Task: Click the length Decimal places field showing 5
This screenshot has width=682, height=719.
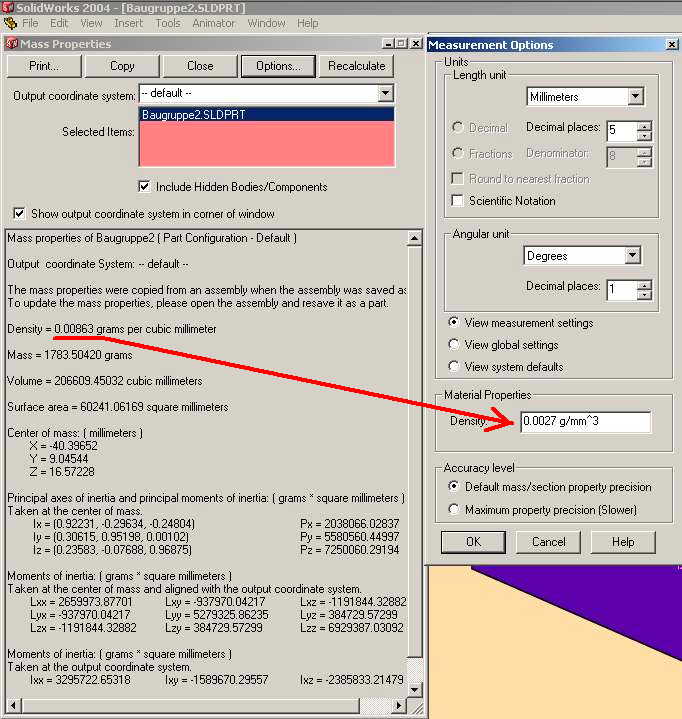Action: click(621, 131)
